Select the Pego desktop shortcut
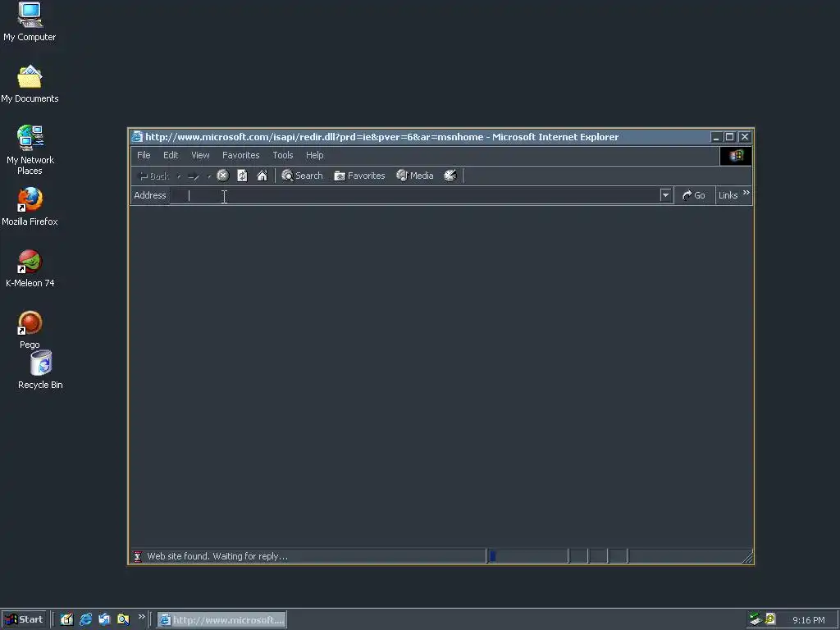 [30, 330]
